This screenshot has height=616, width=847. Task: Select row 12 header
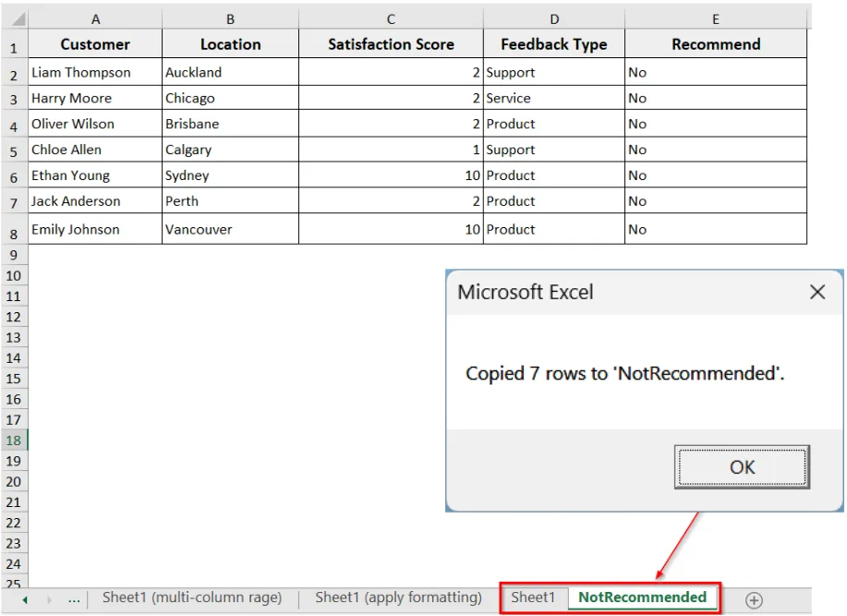pyautogui.click(x=14, y=317)
